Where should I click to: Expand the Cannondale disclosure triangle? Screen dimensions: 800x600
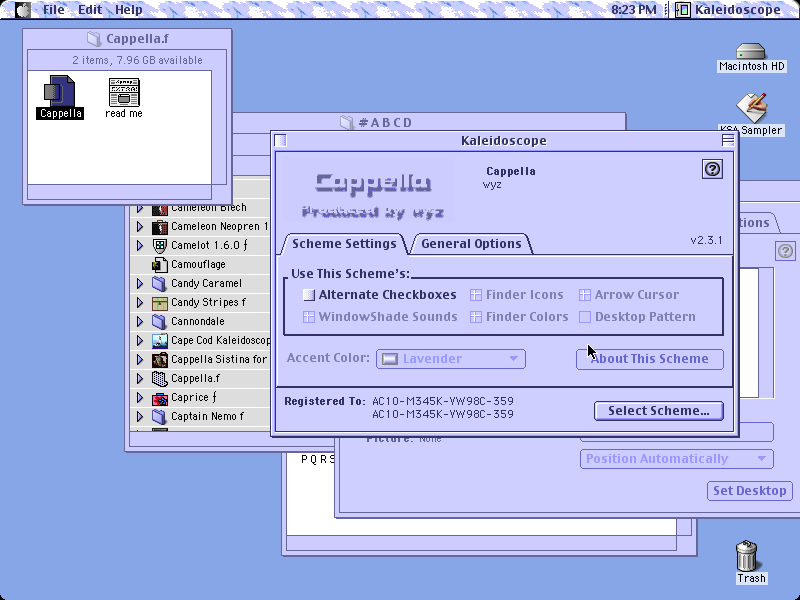(139, 321)
